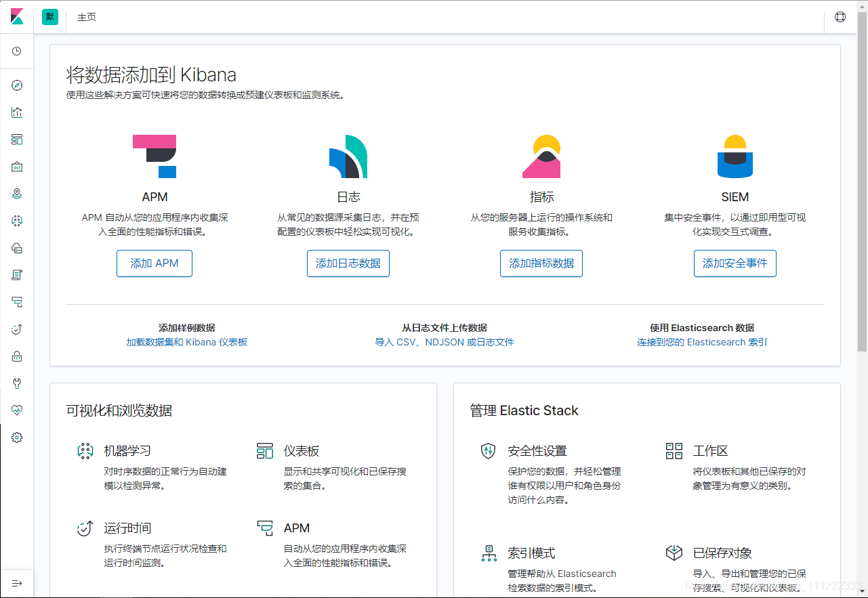
Task: Open Uptime from the sidebar
Action: [17, 329]
